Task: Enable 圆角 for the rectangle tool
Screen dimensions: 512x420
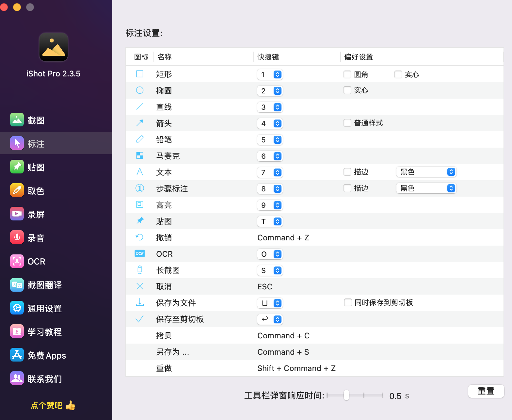Action: (347, 74)
